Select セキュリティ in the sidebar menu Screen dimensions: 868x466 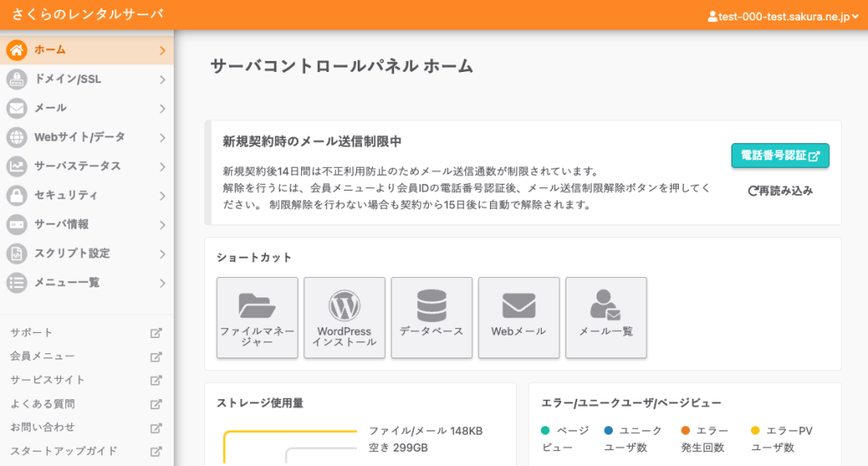87,196
